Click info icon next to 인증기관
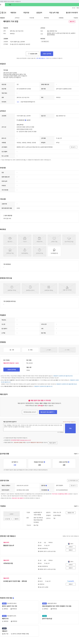Viewport: 79px width, 644px height. click(x=46, y=485)
